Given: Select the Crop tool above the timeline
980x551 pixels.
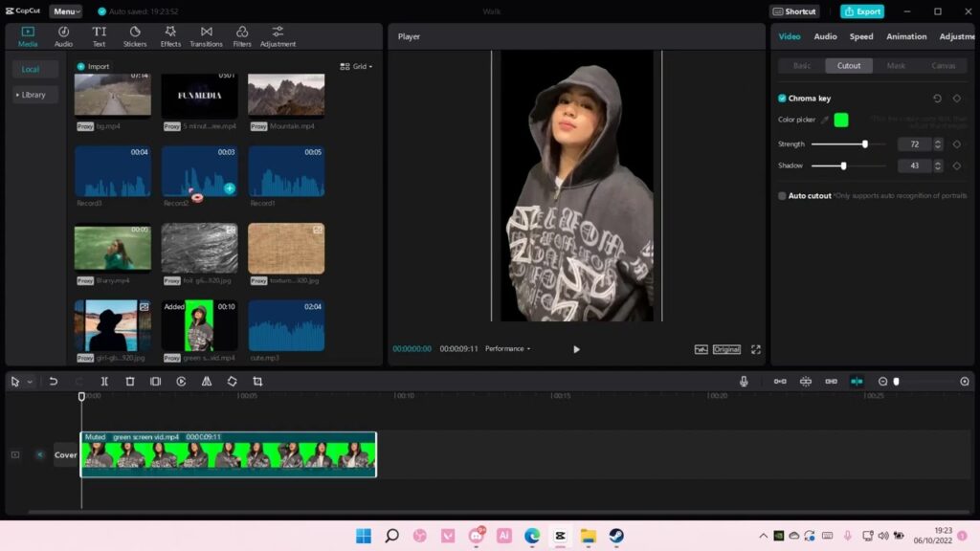Looking at the screenshot, I should point(258,382).
